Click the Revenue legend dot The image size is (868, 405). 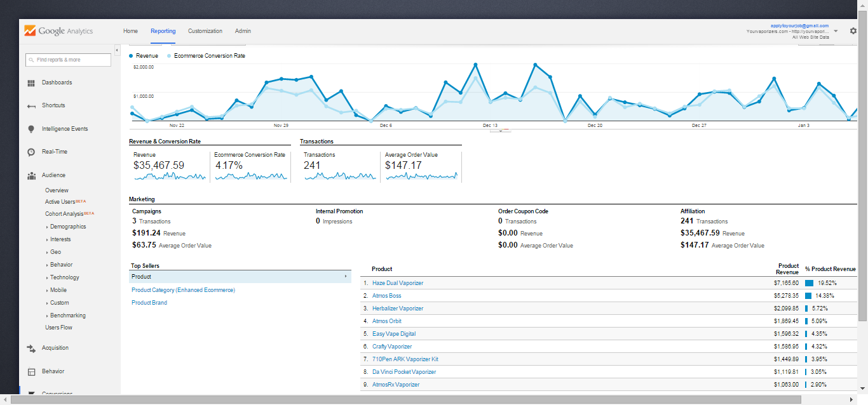click(131, 56)
